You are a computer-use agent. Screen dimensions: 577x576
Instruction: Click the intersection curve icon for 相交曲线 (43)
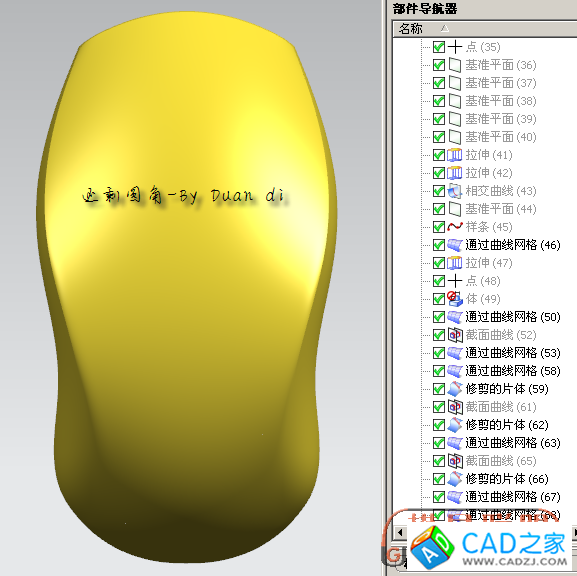pyautogui.click(x=454, y=191)
